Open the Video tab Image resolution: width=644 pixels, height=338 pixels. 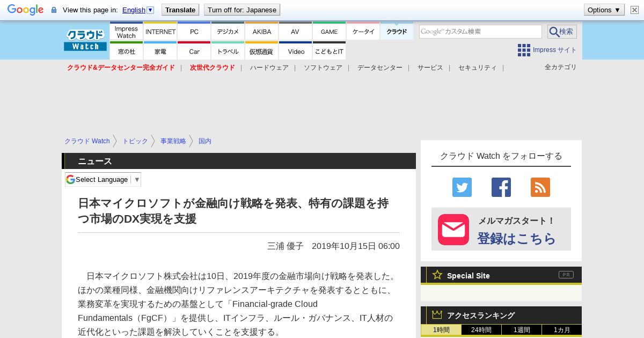pyautogui.click(x=295, y=51)
